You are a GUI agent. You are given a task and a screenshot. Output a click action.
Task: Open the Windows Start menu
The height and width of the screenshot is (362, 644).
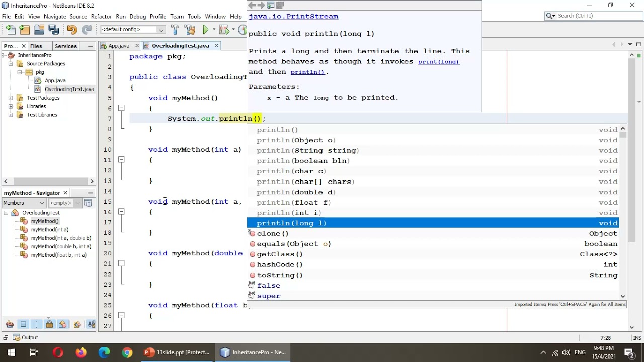pos(11,352)
